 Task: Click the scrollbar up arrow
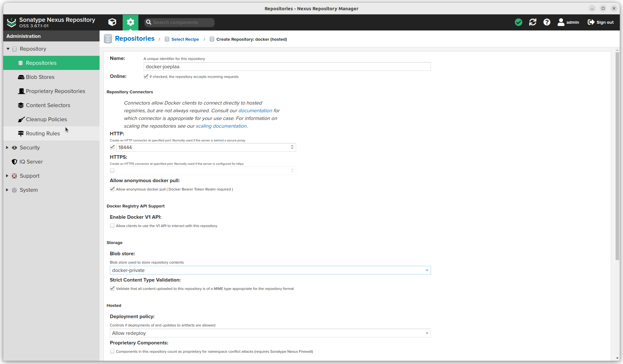coord(617,50)
